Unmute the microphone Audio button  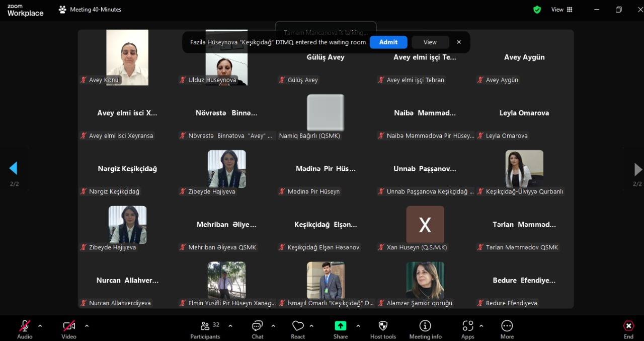[25, 329]
